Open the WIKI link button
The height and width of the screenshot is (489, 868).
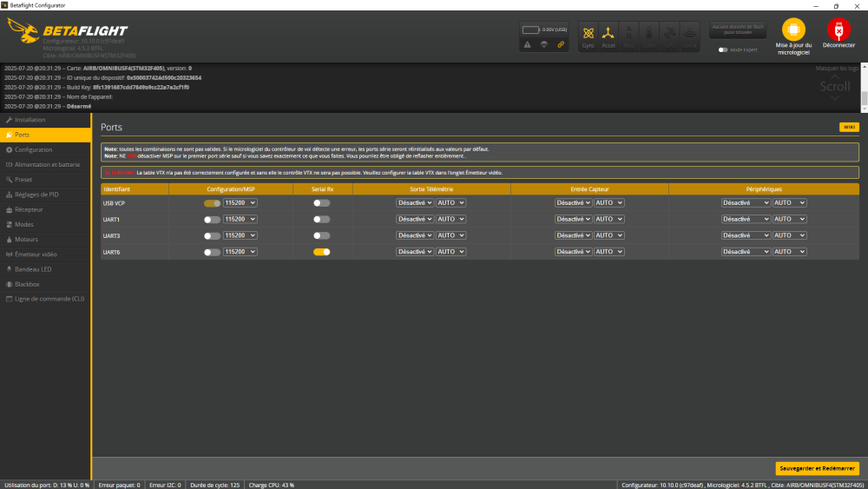(x=848, y=127)
